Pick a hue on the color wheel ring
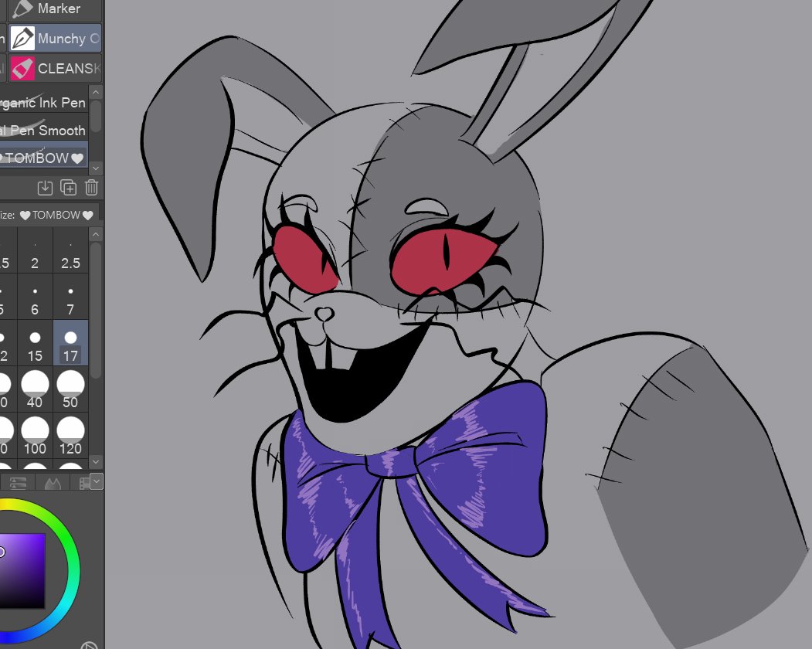812x649 pixels. click(x=73, y=569)
